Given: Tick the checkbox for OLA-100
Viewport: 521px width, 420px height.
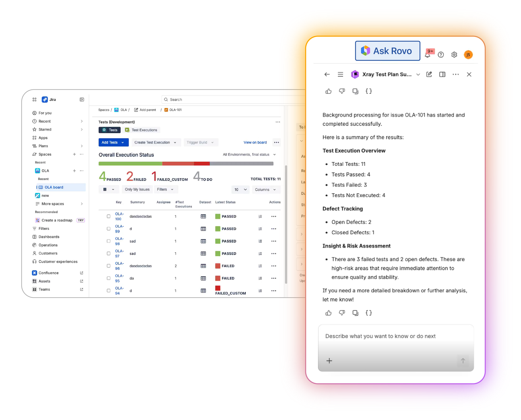Looking at the screenshot, I should pyautogui.click(x=108, y=216).
